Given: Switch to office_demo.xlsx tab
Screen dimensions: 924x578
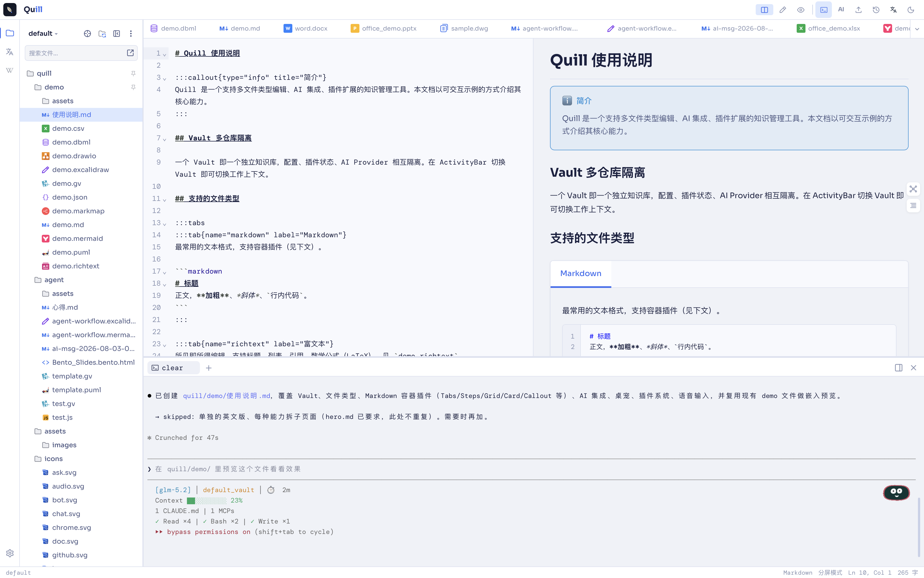Looking at the screenshot, I should pos(829,28).
